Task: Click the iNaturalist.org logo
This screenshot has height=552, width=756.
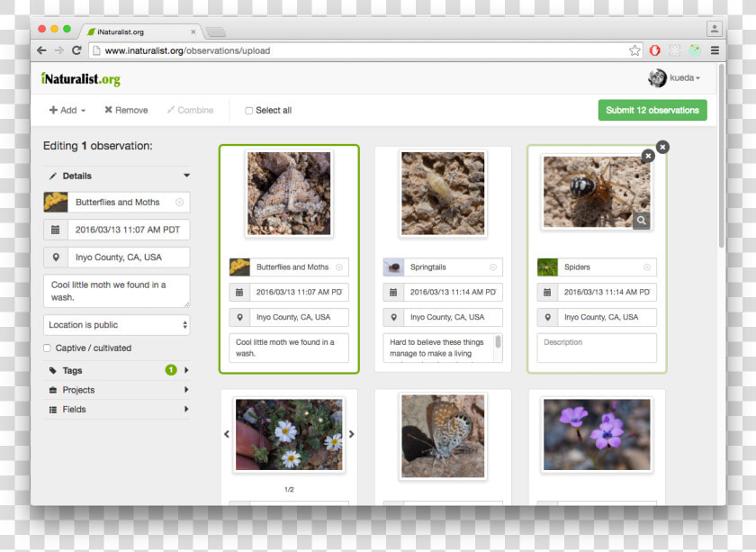Action: click(x=81, y=78)
